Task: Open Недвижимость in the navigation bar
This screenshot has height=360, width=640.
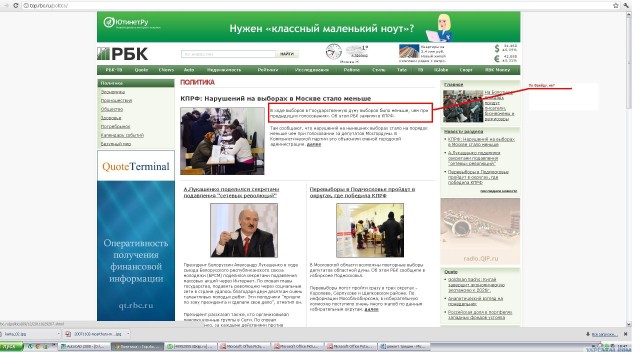Action: (x=224, y=70)
